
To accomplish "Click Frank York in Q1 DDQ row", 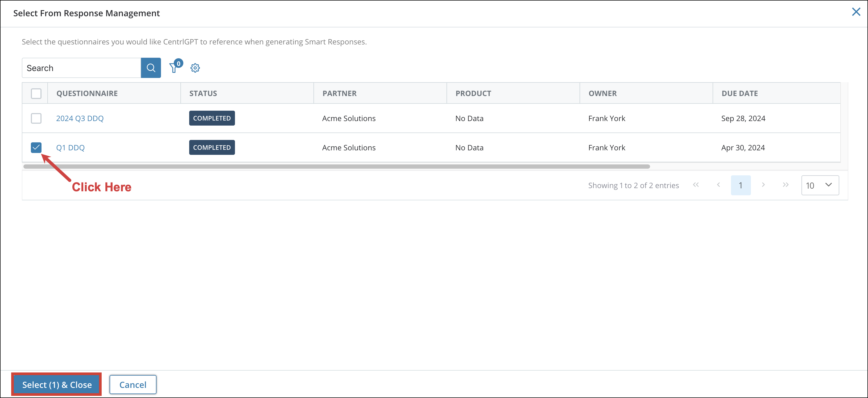I will pyautogui.click(x=606, y=148).
